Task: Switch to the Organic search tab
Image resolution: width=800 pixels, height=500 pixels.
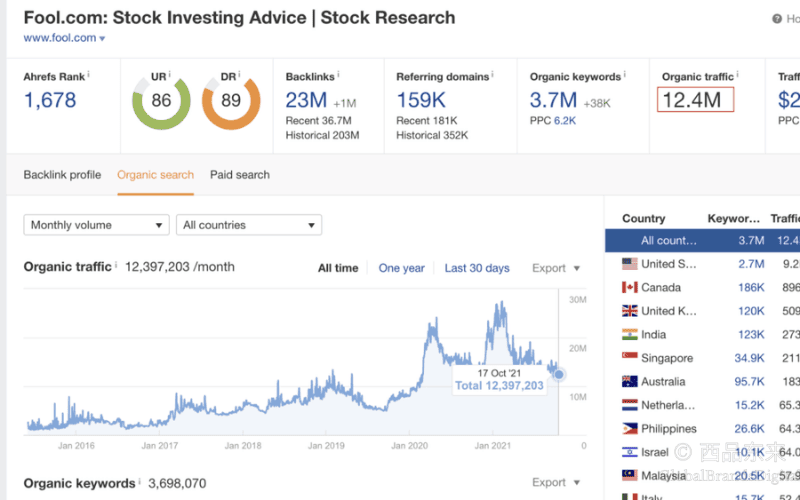Action: [x=156, y=174]
